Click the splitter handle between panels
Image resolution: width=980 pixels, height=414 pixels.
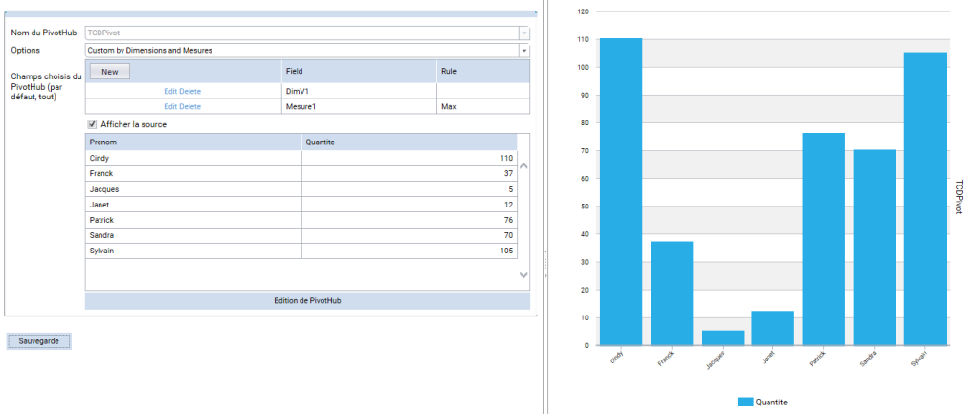click(545, 264)
